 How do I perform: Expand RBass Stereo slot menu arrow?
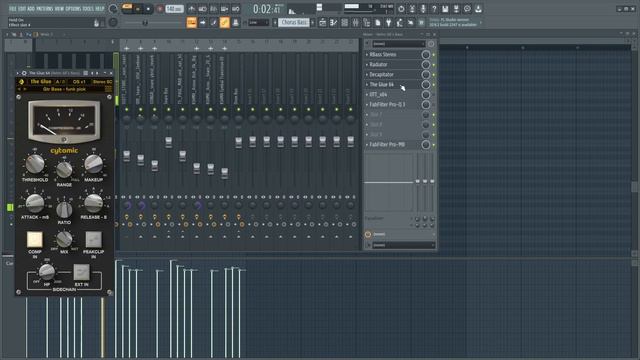367,54
